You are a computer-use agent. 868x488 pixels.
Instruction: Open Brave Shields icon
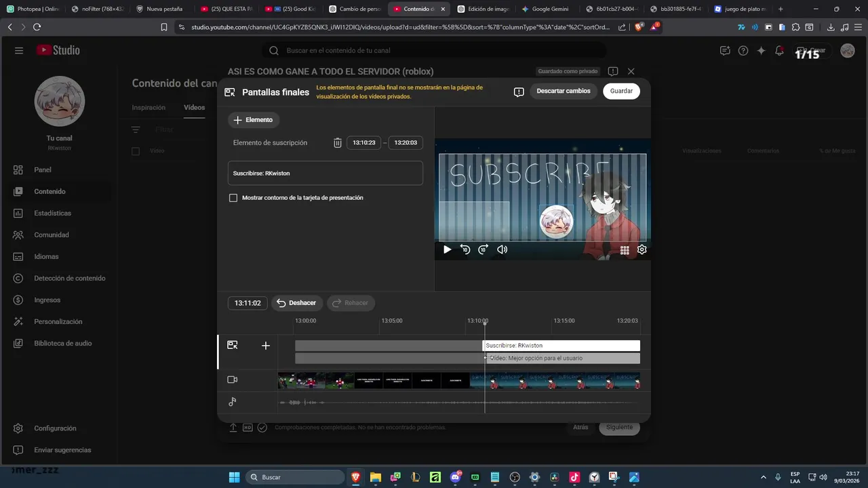pyautogui.click(x=639, y=27)
